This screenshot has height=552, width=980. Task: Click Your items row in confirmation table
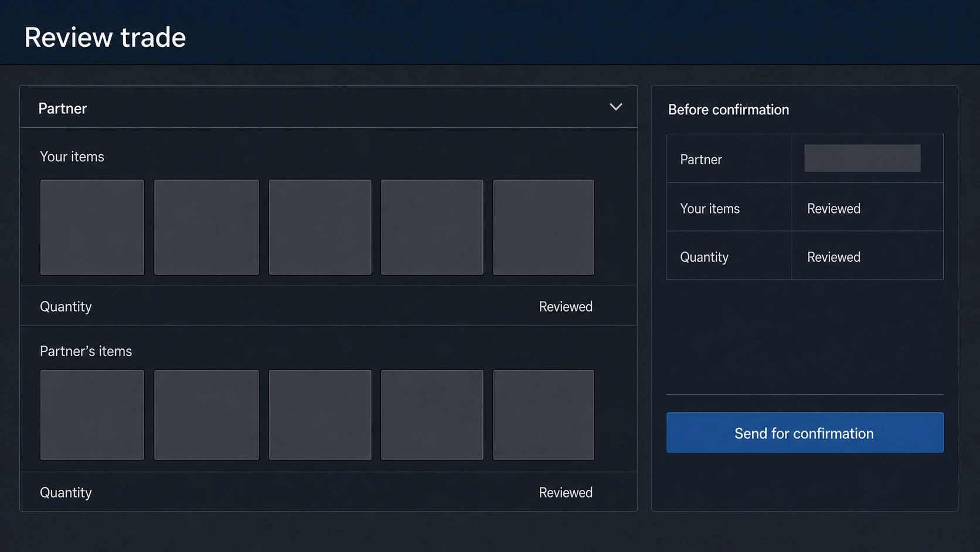pos(805,207)
